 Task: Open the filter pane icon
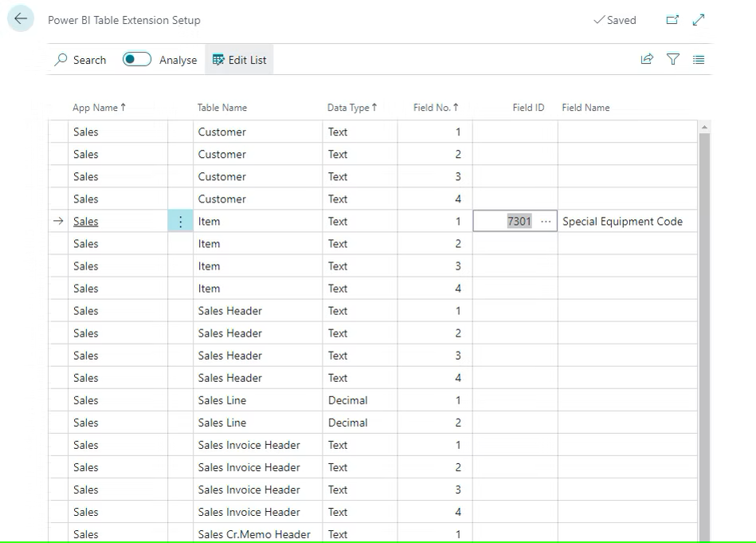click(673, 59)
